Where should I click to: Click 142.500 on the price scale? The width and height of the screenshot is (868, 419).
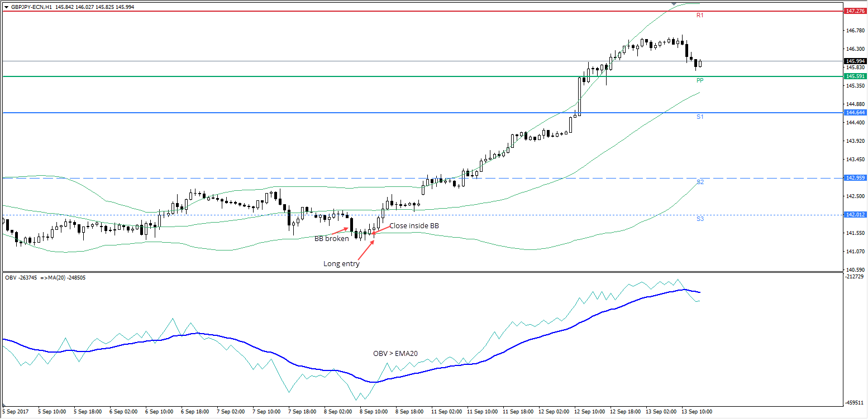point(855,196)
